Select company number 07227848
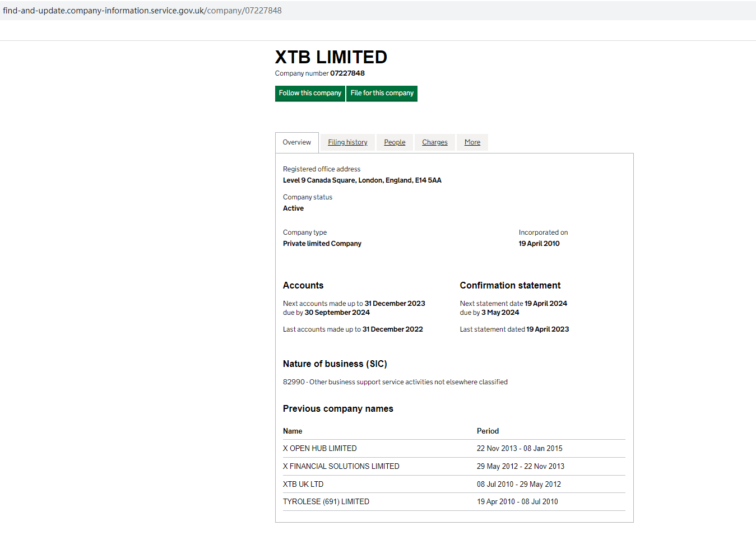 (347, 73)
